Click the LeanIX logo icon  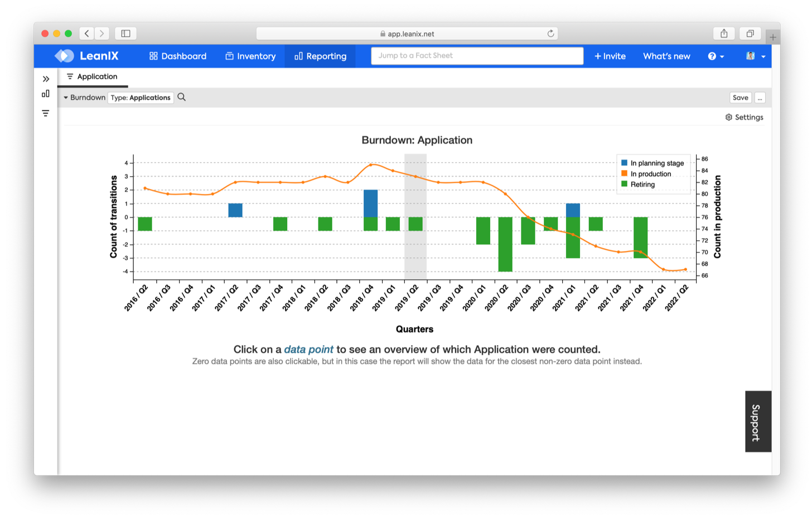point(64,56)
